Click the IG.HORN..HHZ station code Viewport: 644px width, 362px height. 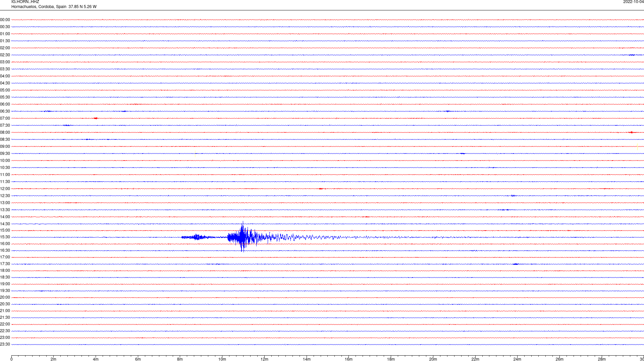25,2
